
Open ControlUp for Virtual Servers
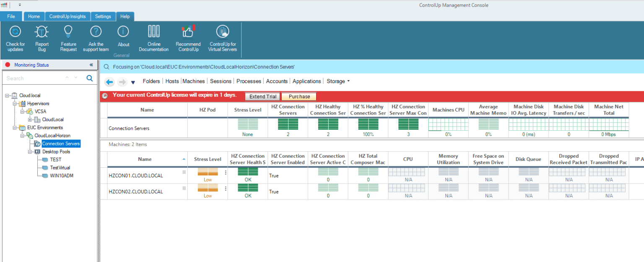click(223, 38)
